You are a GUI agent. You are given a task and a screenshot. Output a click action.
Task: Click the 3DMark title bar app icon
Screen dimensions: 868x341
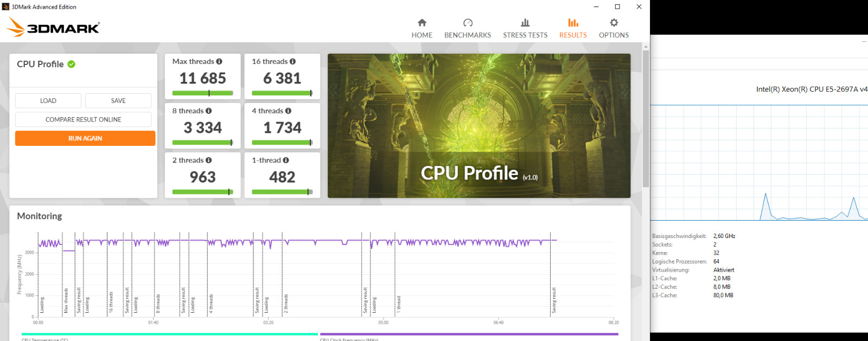tap(6, 7)
